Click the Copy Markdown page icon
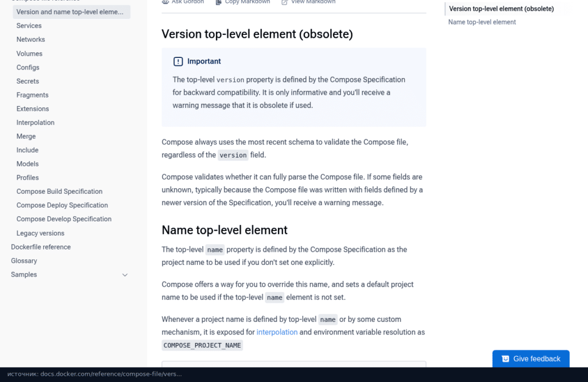The height and width of the screenshot is (382, 588). [219, 2]
